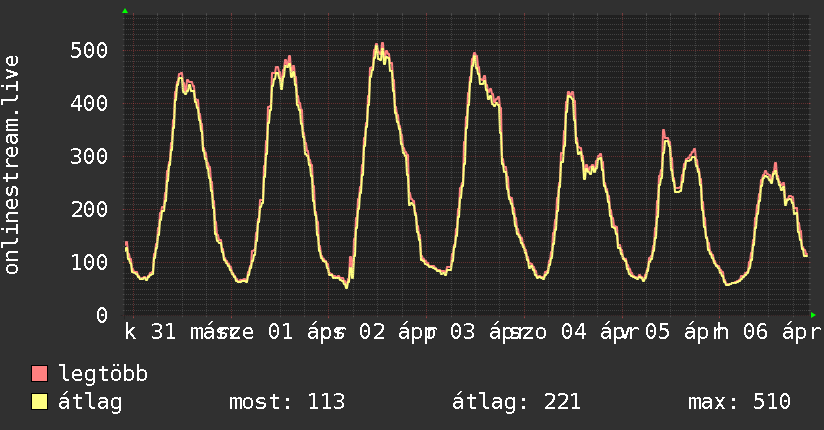Click the green arrow atop the y-axis
The image size is (824, 430).
click(x=125, y=11)
